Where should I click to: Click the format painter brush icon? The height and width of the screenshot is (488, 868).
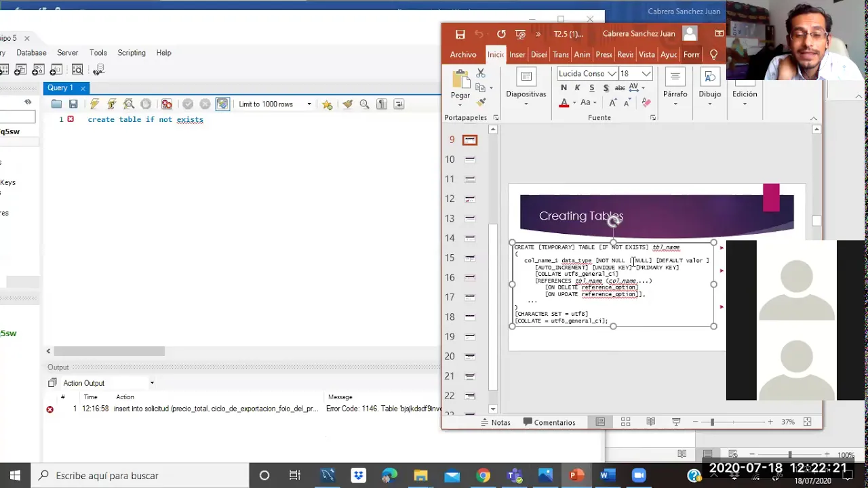[x=481, y=102]
